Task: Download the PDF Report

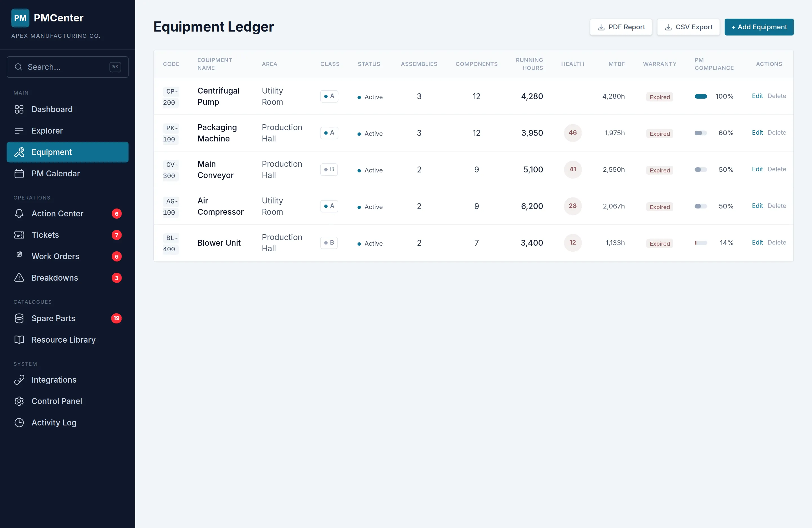Action: [x=621, y=27]
